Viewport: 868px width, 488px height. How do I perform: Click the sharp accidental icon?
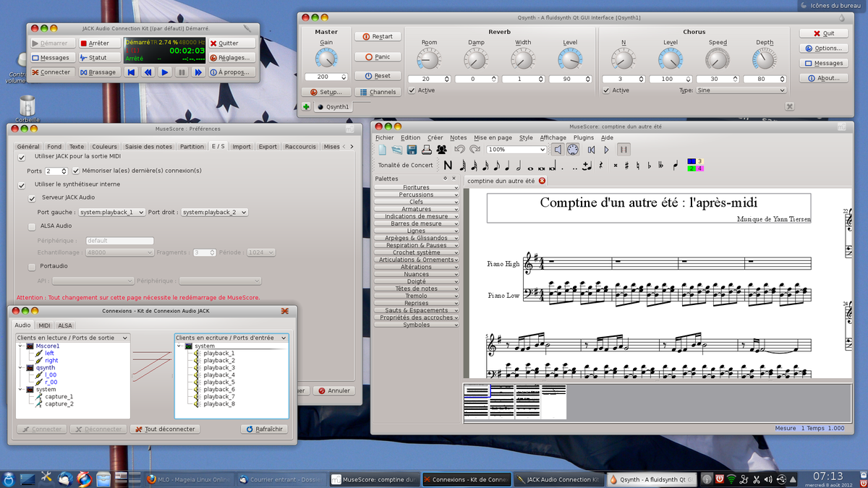pyautogui.click(x=626, y=166)
